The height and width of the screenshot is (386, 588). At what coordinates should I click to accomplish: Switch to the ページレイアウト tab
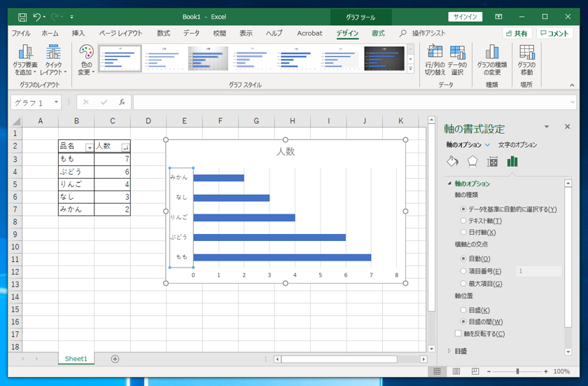(120, 34)
